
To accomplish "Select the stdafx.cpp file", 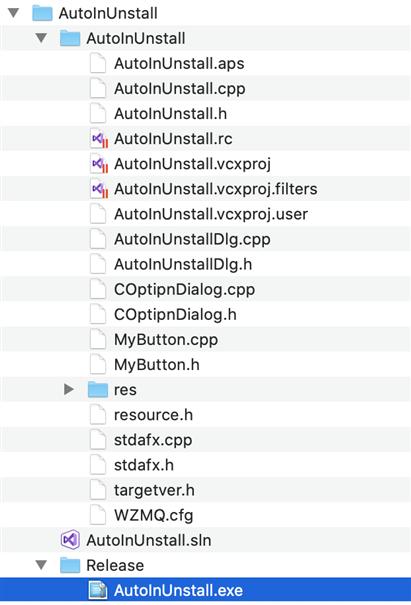I will tap(205, 440).
